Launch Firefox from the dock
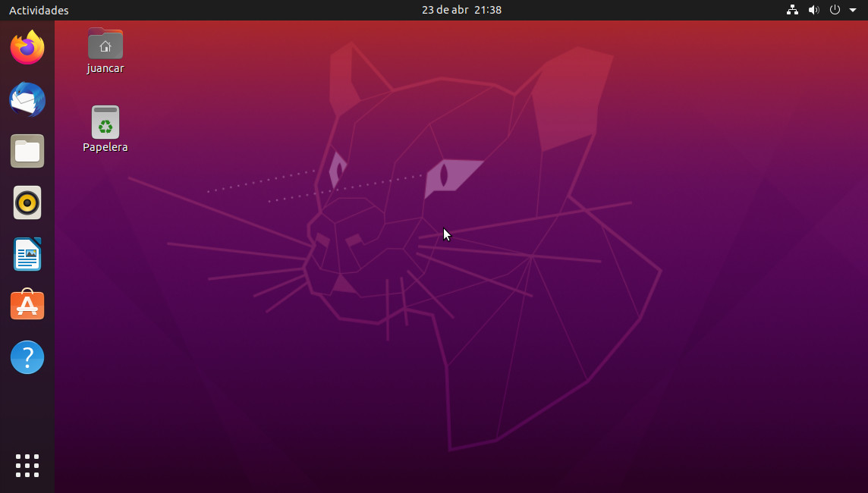This screenshot has width=868, height=493. click(x=27, y=48)
